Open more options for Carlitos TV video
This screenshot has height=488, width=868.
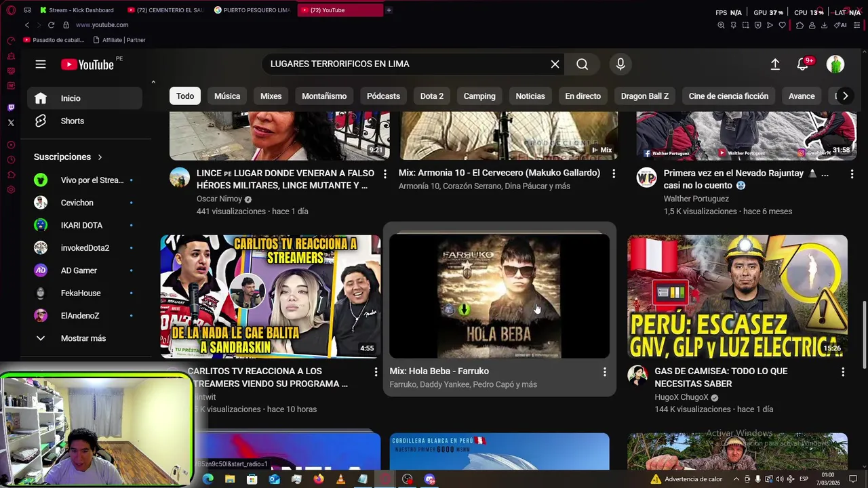(376, 371)
